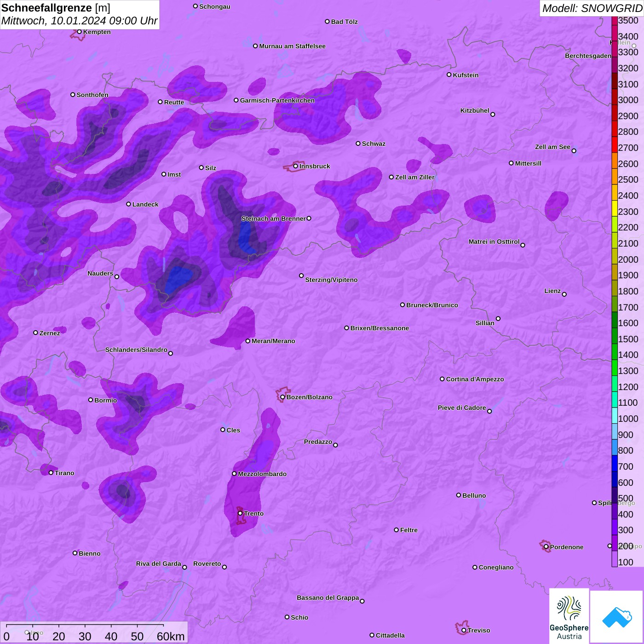Click the Mezzolombardo label
Viewport: 644px width, 644px height.
(262, 474)
